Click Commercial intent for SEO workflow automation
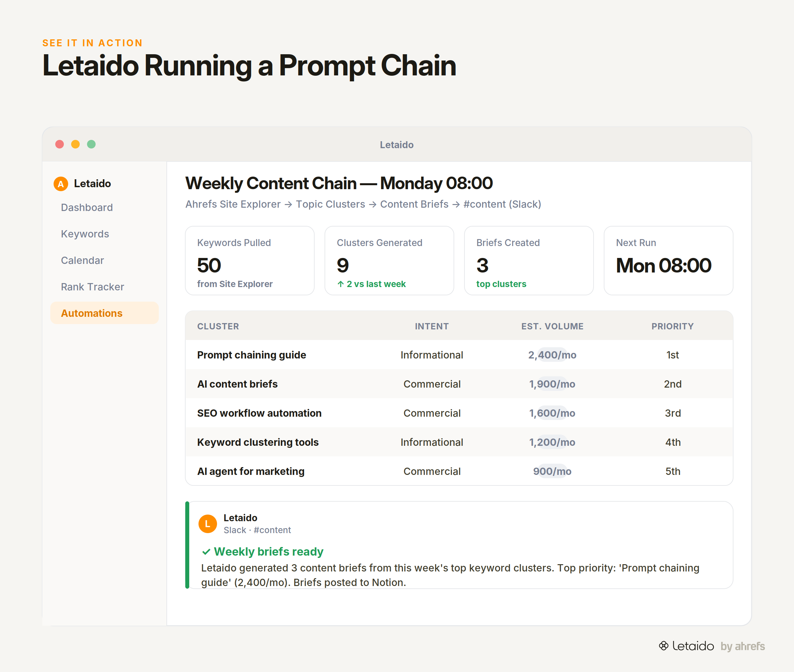Viewport: 794px width, 672px height. [432, 413]
